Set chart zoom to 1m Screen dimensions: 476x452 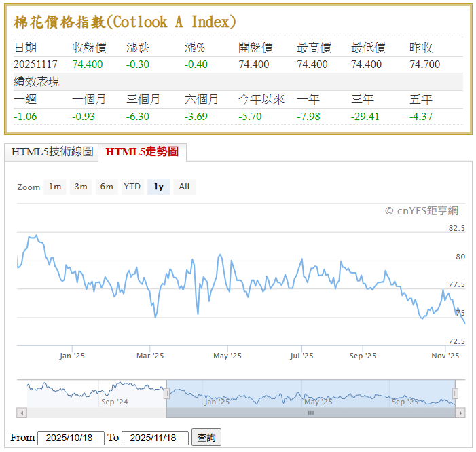click(55, 187)
